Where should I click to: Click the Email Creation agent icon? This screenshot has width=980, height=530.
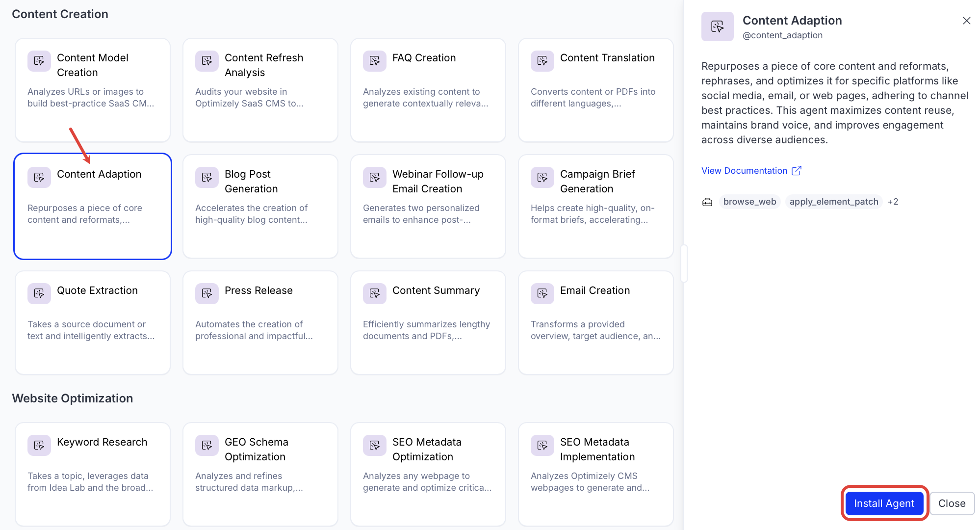tap(542, 293)
